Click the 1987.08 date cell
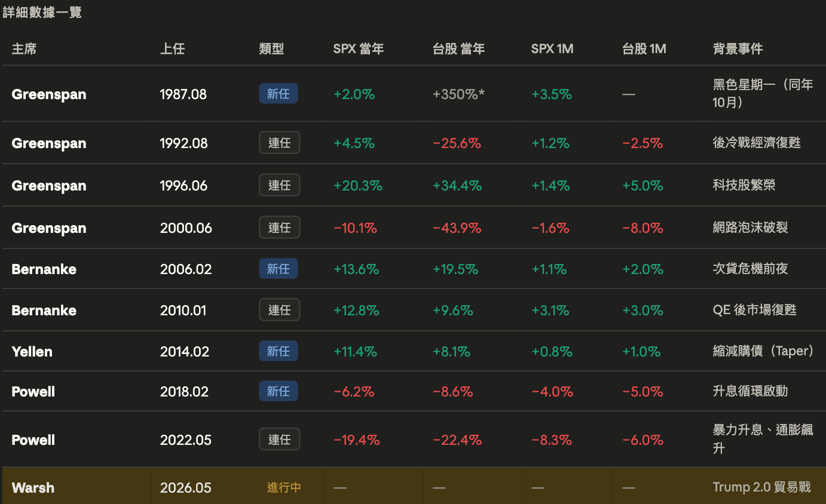This screenshot has height=504, width=826. click(x=183, y=94)
